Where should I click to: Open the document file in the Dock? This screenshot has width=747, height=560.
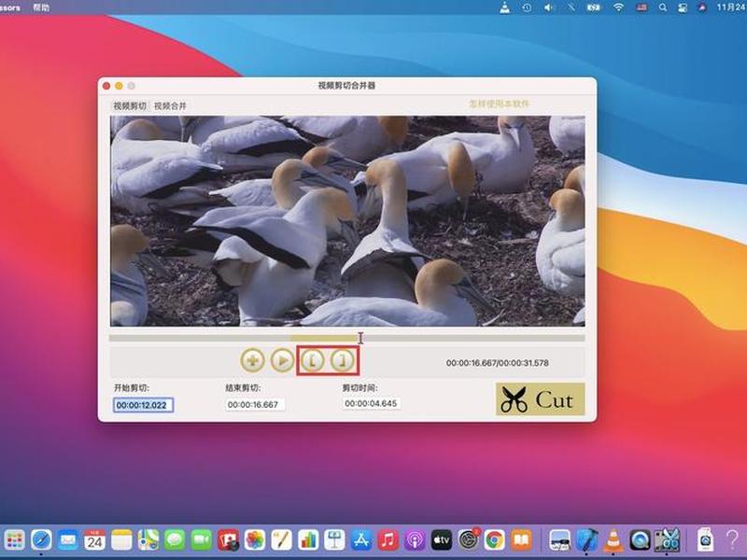[706, 540]
